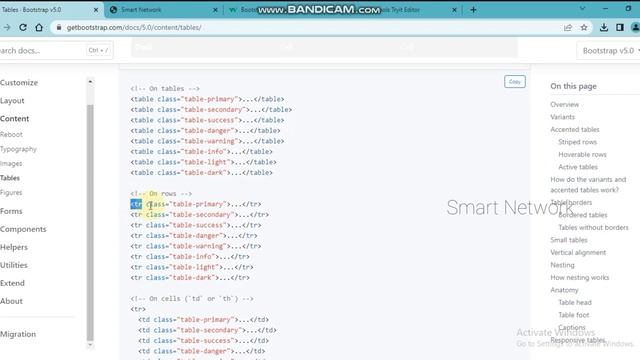This screenshot has height=360, width=640.
Task: Click the tr table-danger code line
Action: [194, 236]
